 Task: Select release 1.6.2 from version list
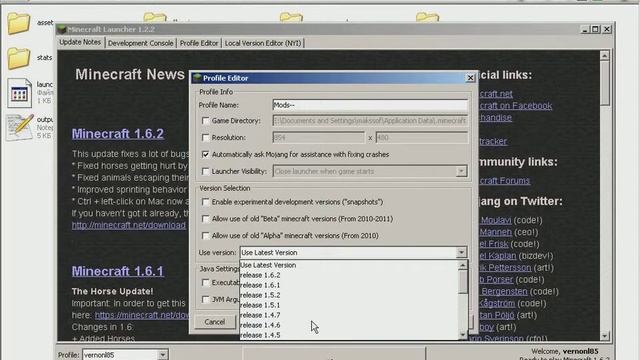[x=349, y=275]
